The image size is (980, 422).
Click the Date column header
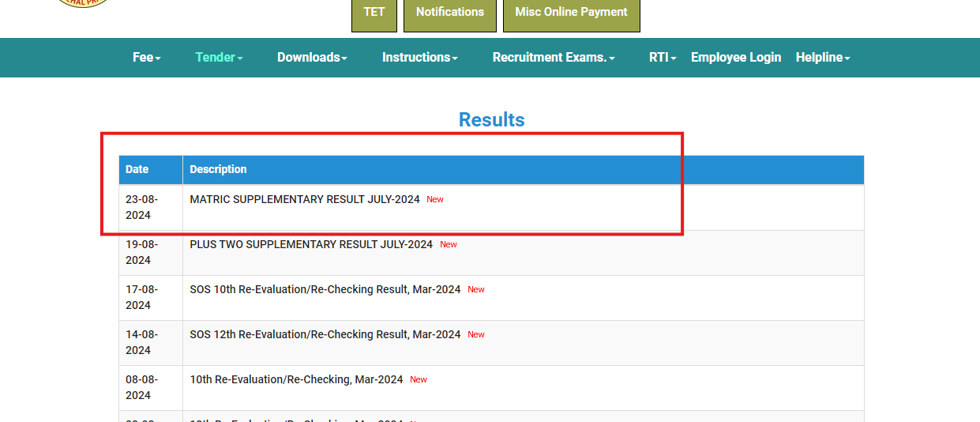(151, 170)
